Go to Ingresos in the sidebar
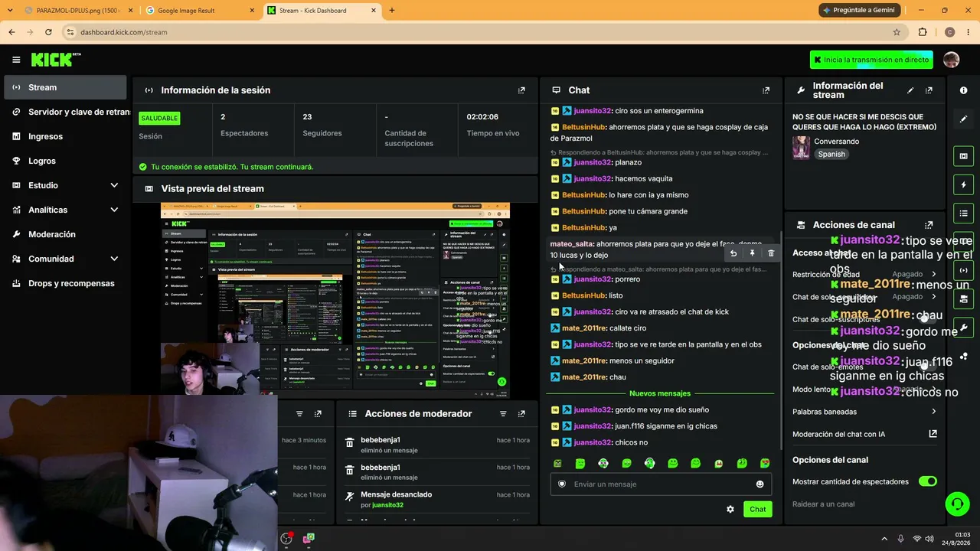 [x=65, y=136]
